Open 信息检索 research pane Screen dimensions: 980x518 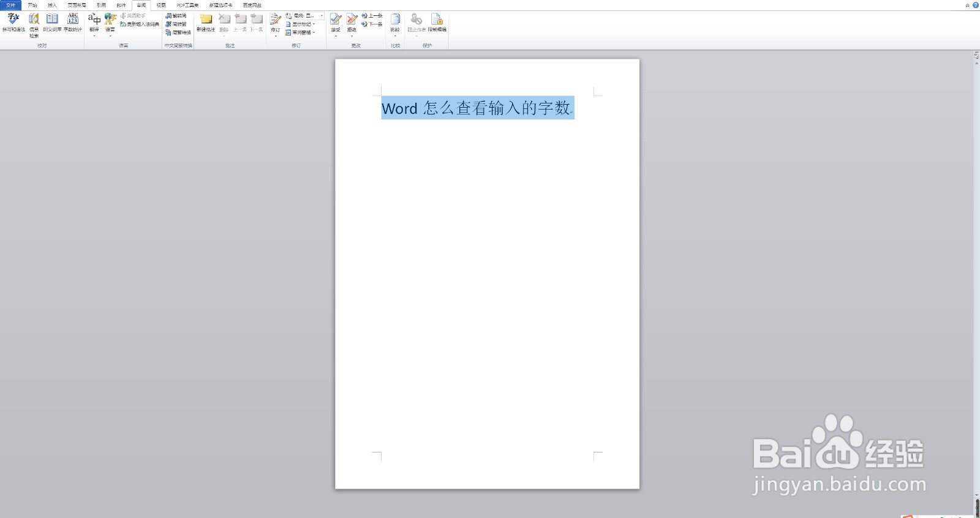(34, 25)
